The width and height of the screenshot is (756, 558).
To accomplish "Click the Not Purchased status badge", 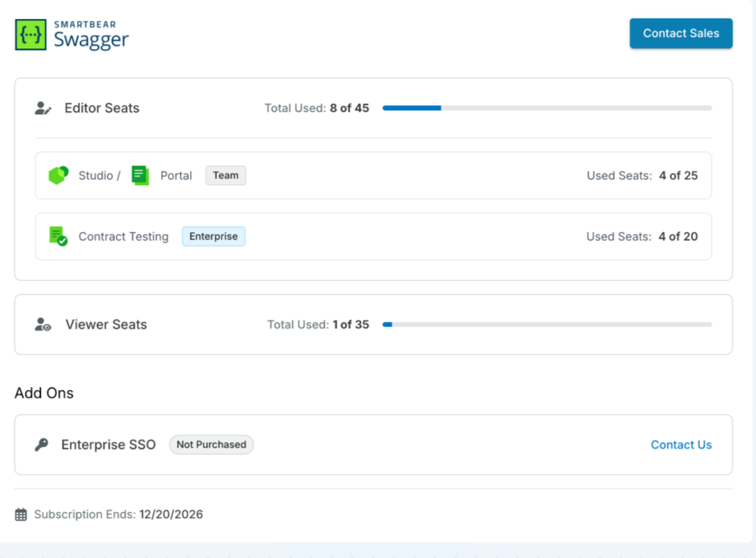I will point(211,445).
